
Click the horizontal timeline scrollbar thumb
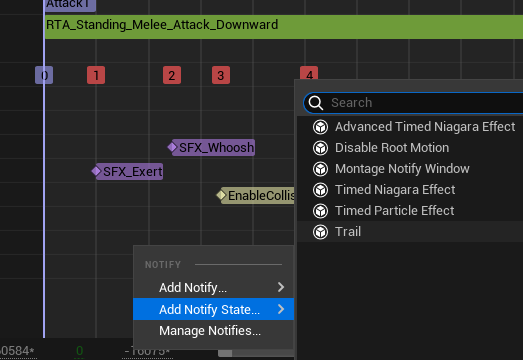point(225,353)
